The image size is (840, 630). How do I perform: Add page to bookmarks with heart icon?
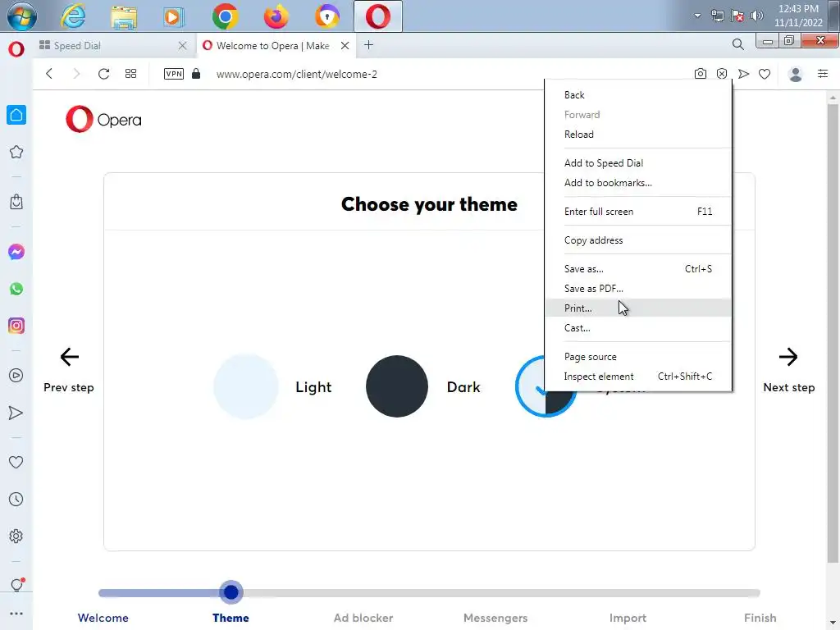765,74
